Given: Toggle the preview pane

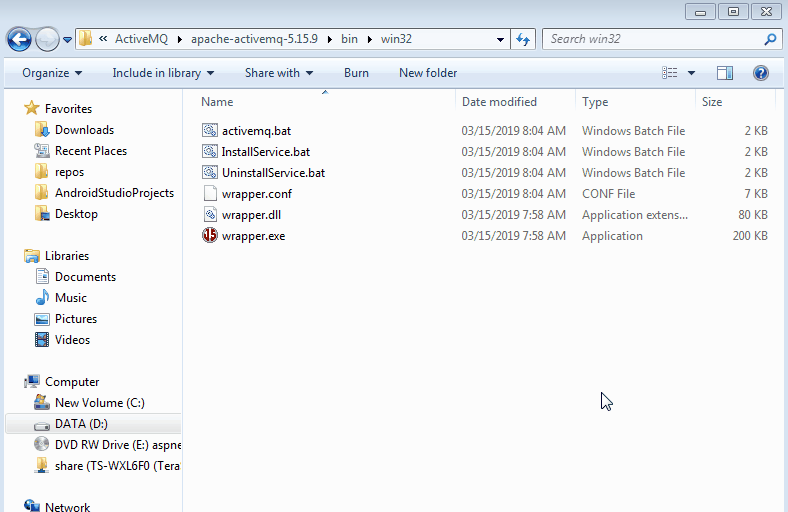Looking at the screenshot, I should click(725, 73).
